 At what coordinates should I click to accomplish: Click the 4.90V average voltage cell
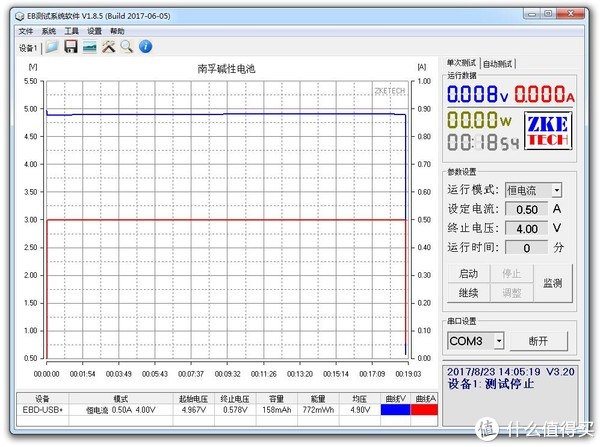pyautogui.click(x=360, y=410)
